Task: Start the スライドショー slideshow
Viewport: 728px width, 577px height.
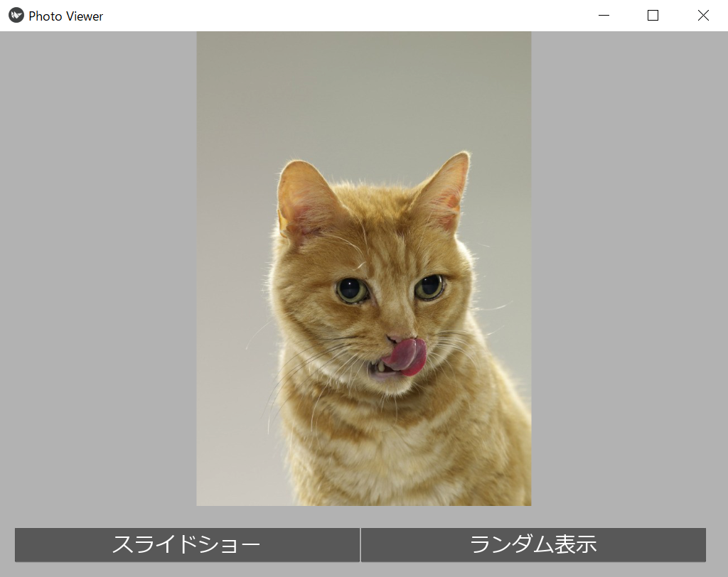Action: (x=187, y=545)
